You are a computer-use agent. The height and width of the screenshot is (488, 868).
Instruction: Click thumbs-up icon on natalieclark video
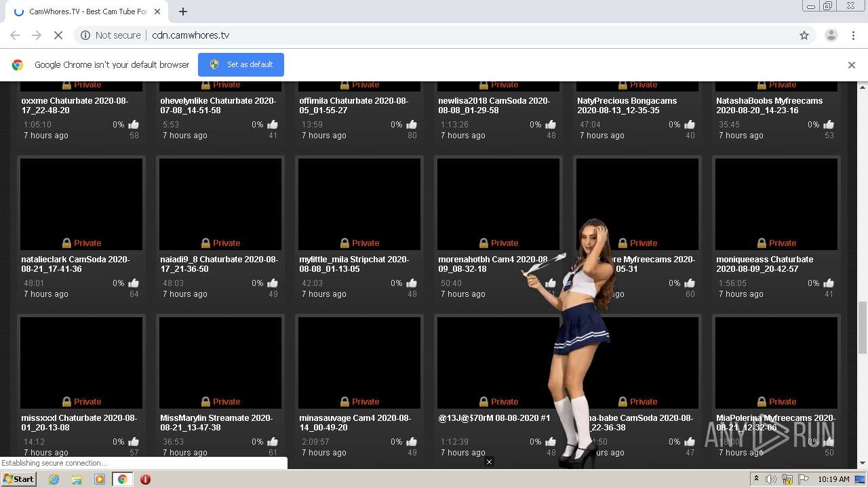pyautogui.click(x=134, y=283)
